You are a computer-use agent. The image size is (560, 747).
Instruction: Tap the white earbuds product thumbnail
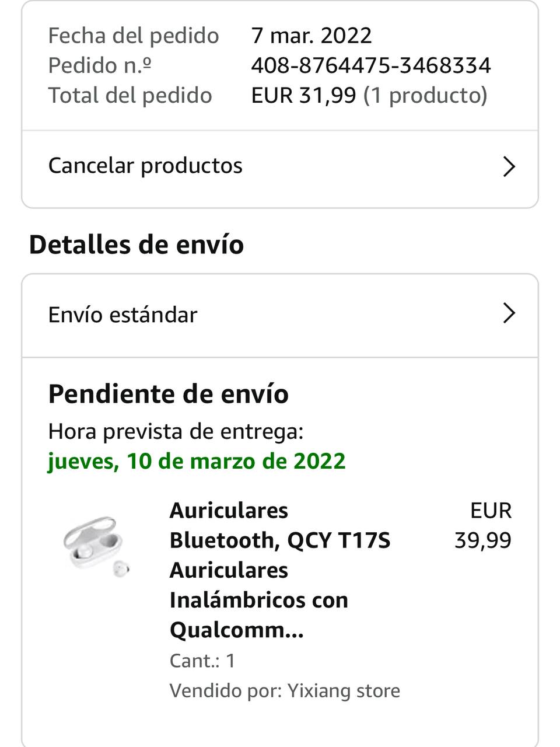coord(96,546)
